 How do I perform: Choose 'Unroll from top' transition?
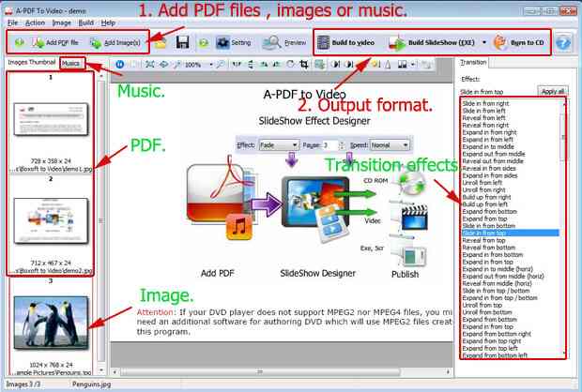point(482,305)
